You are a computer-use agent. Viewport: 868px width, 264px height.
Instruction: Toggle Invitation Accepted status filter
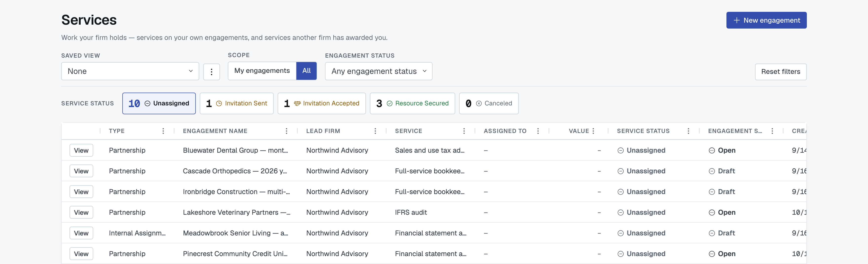tap(322, 104)
